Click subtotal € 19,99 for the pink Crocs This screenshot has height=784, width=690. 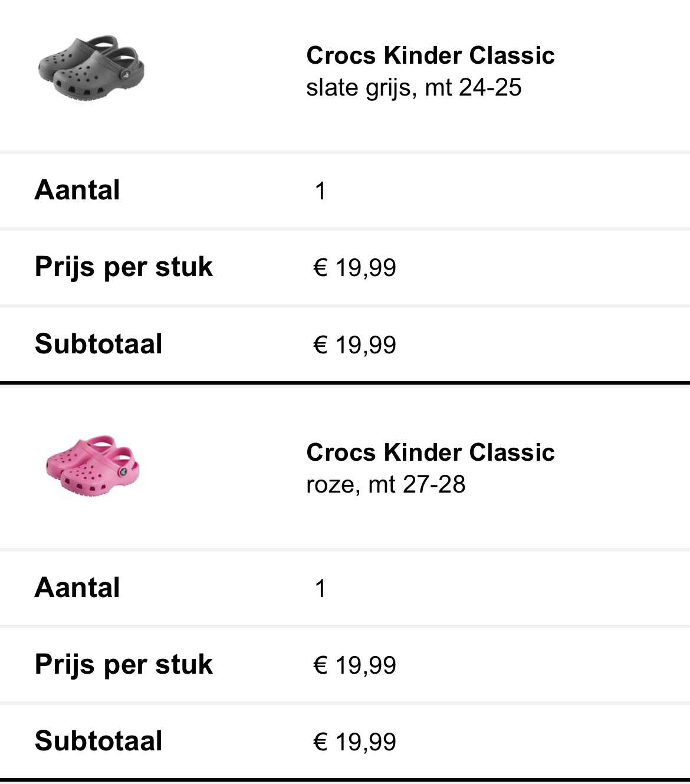tap(354, 742)
